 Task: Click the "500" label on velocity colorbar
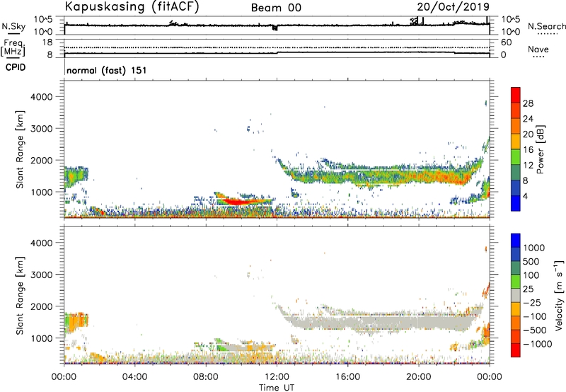(531, 262)
